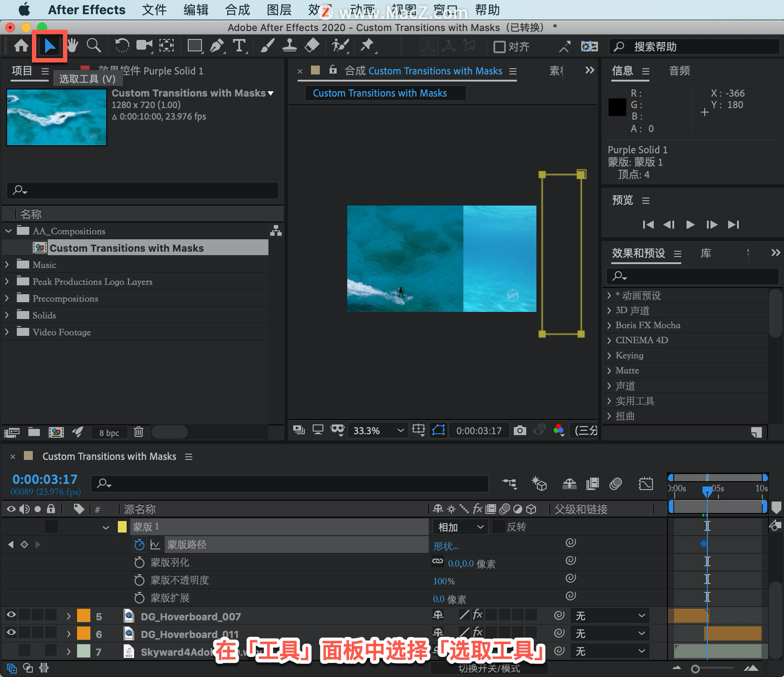This screenshot has height=677, width=784.
Task: Click the region of interest icon
Action: 418,429
